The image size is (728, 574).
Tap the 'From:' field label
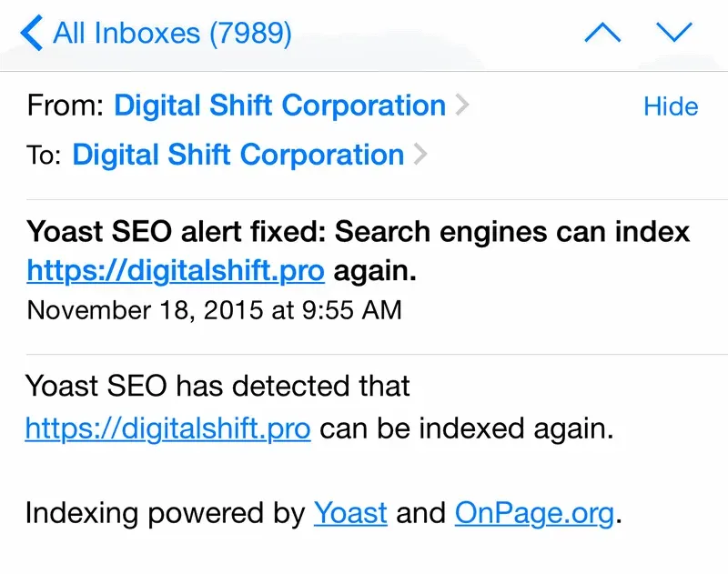click(66, 106)
